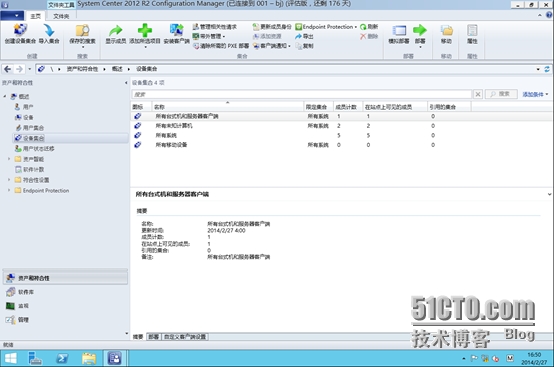Select 用户 in the navigation tree

(x=28, y=107)
